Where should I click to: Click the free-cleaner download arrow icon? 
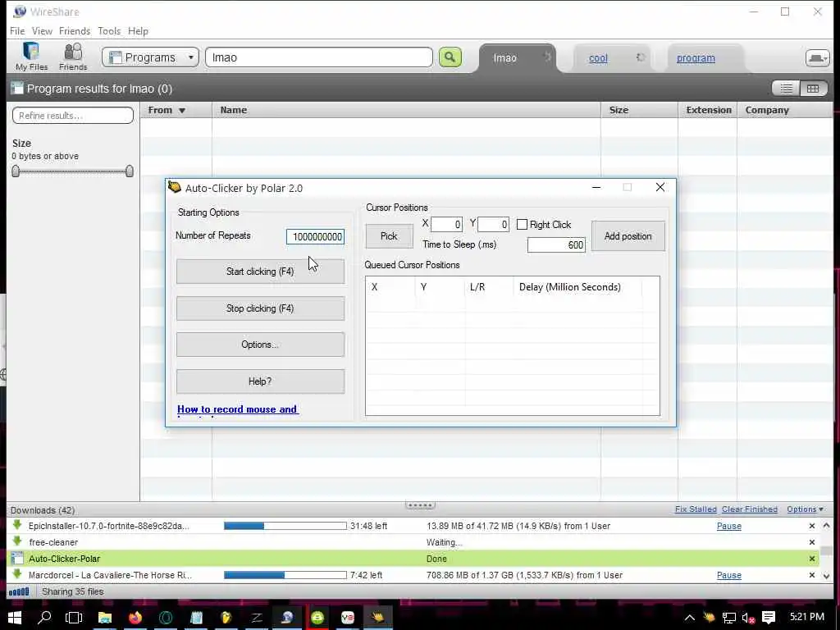[x=17, y=541]
